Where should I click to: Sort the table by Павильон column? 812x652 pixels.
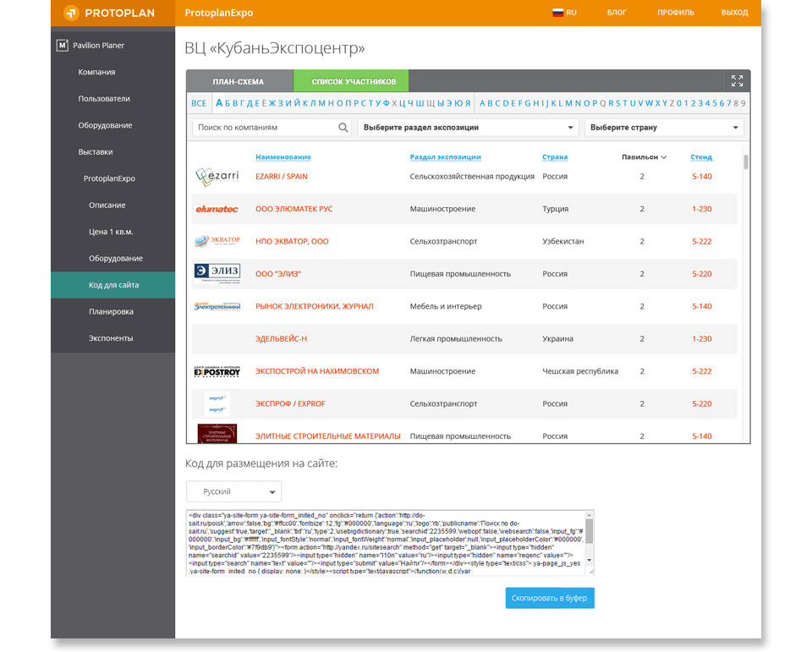pos(644,157)
